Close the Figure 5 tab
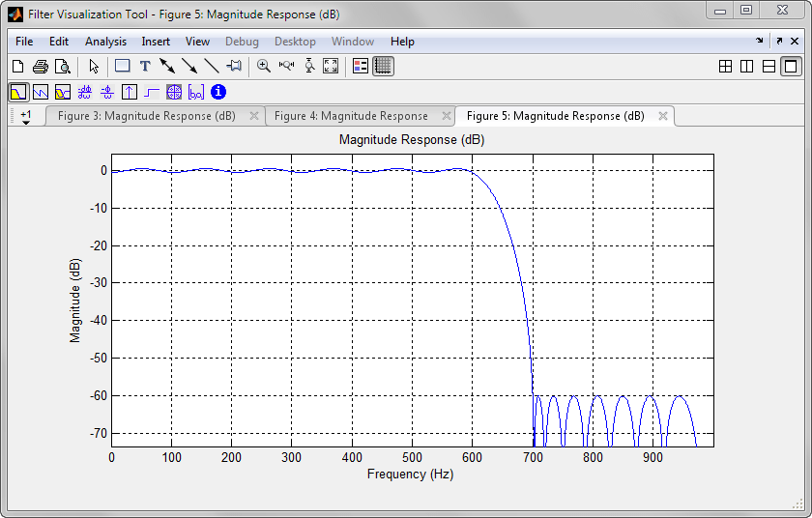This screenshot has height=518, width=812. [663, 116]
